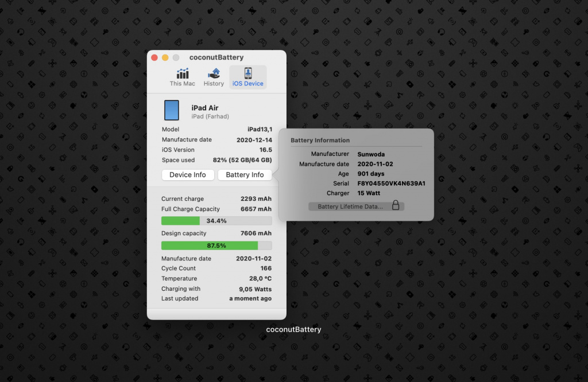
Task: Click the Full Charge Capacity label
Action: (191, 209)
